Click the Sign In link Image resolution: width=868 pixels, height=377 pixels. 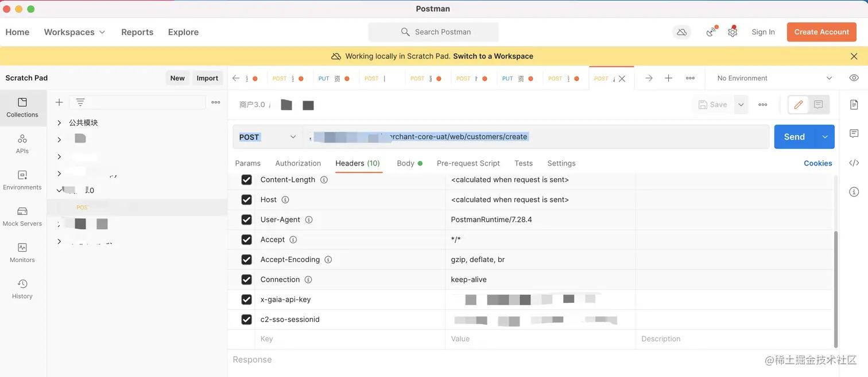pyautogui.click(x=763, y=32)
